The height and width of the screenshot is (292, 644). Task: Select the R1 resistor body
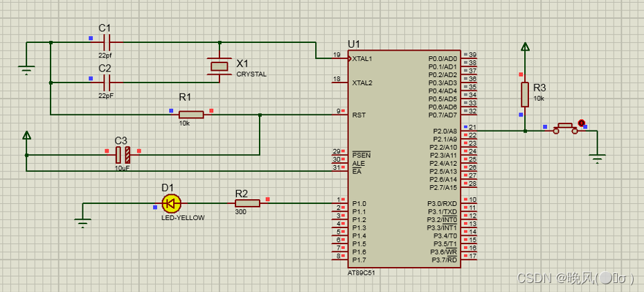[x=191, y=114]
